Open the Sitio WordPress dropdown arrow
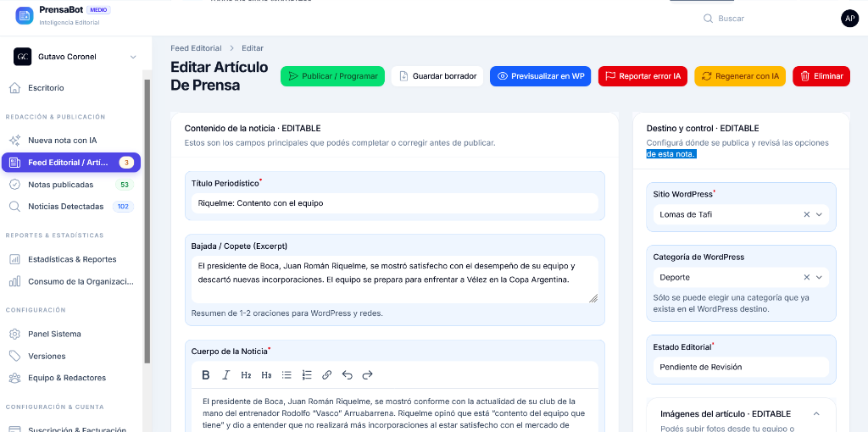 [x=820, y=214]
